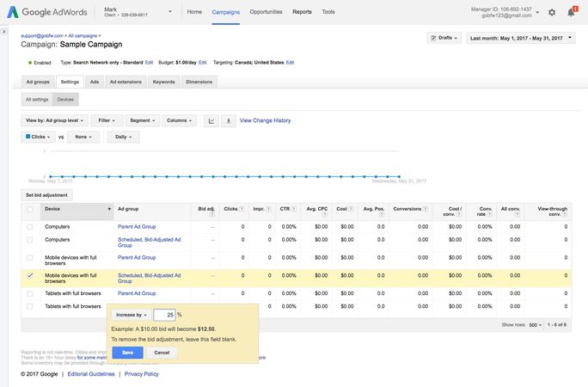Viewport: 588px width, 387px height.
Task: Open the None comparison metric dropdown
Action: pyautogui.click(x=83, y=137)
